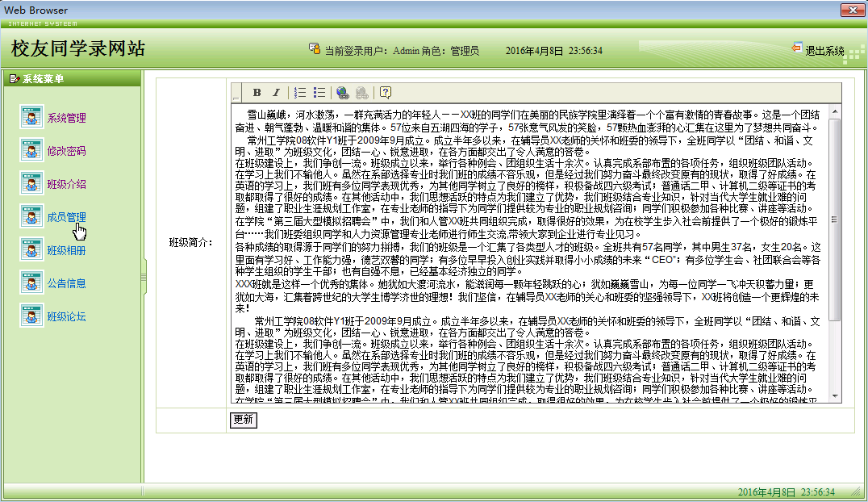Open the 班级相册 menu link

coord(66,250)
